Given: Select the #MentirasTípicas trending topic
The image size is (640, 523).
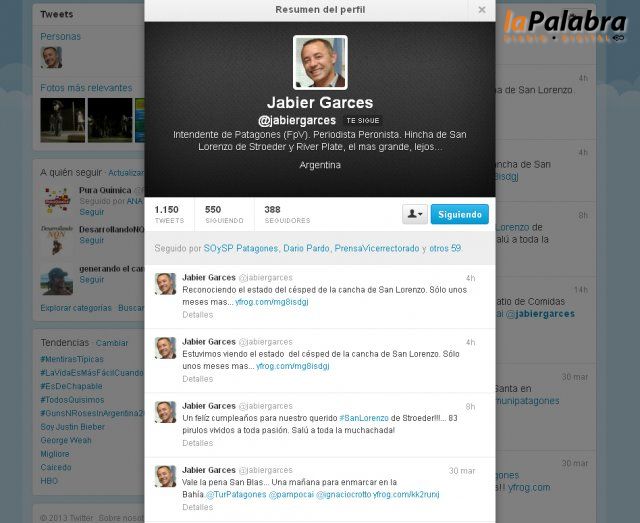Looking at the screenshot, I should click(72, 359).
